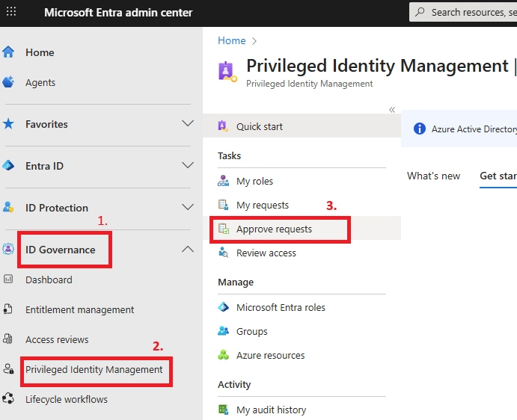
Task: Click the ID Protection label
Action: point(57,208)
